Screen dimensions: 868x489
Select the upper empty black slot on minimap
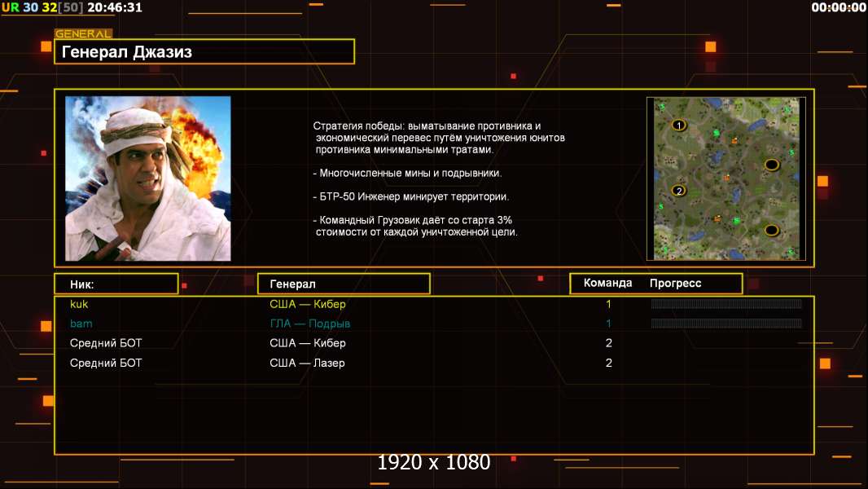[x=772, y=165]
